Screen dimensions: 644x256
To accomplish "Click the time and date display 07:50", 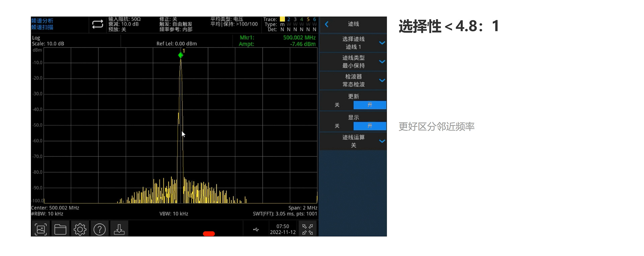I will point(283,229).
